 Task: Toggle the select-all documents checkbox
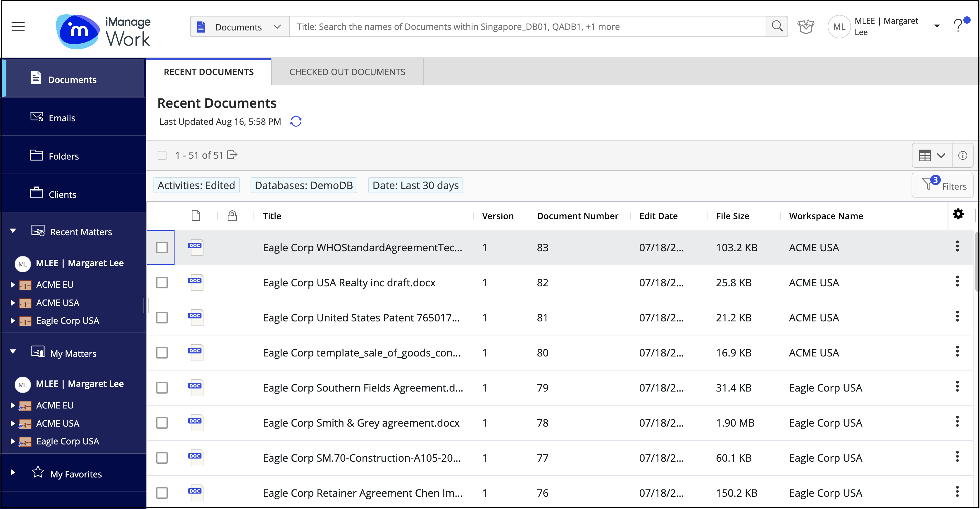coord(162,155)
